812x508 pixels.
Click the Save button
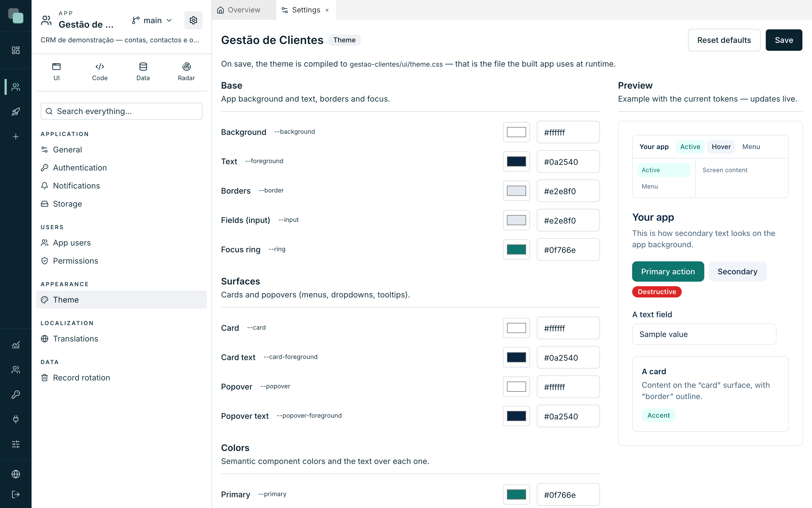[x=784, y=40]
